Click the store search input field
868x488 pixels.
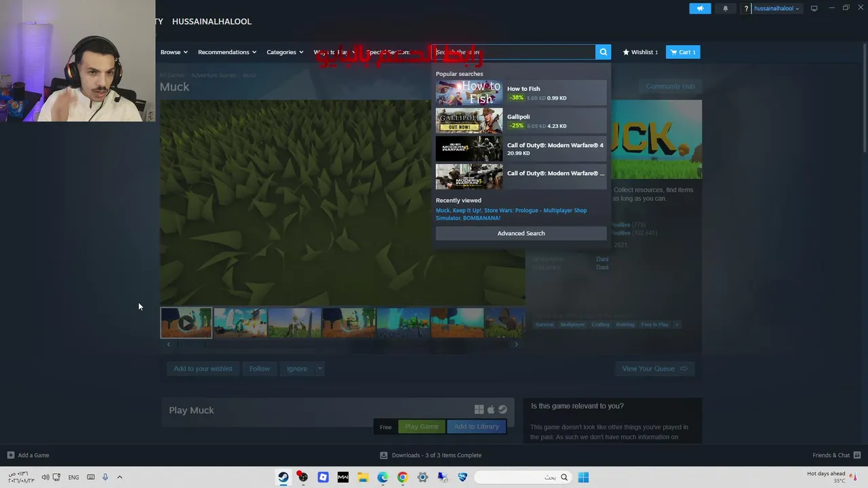[x=515, y=52]
